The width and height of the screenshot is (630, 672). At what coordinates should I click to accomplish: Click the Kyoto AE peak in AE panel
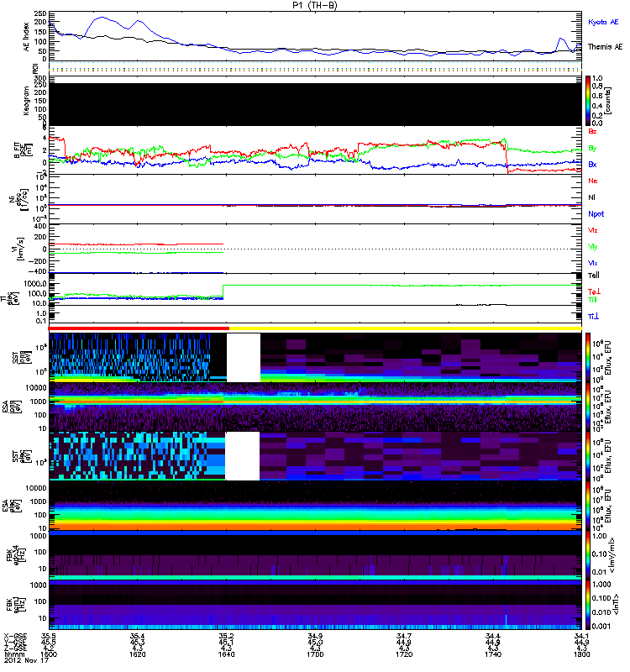pyautogui.click(x=102, y=18)
